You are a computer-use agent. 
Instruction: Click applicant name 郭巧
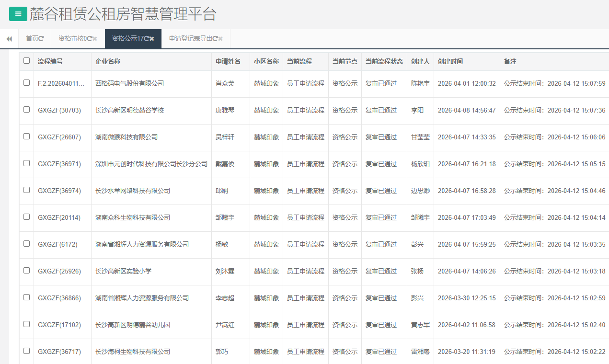222,352
